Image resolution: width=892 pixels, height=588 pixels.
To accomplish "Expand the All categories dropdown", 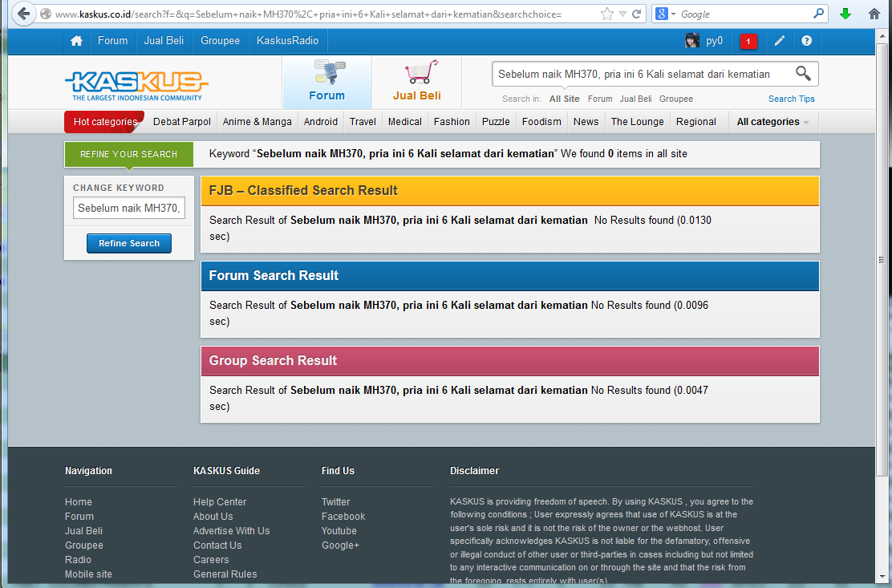I will coord(773,122).
